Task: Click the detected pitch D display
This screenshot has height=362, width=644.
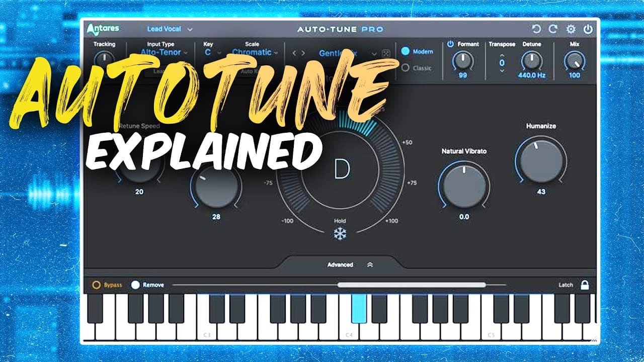Action: tap(342, 170)
